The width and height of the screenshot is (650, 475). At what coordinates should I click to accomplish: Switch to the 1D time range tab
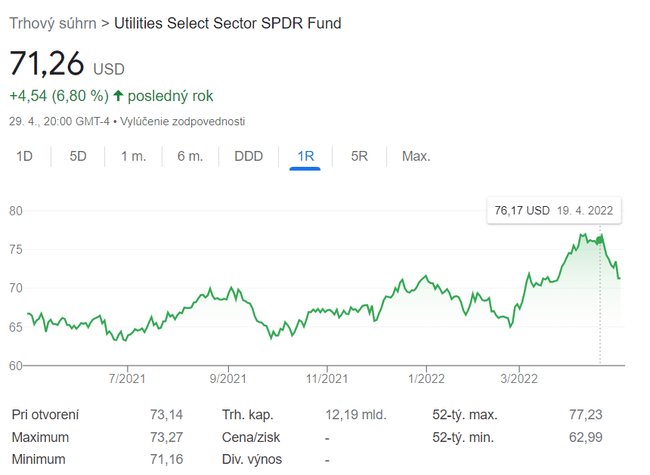tap(25, 156)
